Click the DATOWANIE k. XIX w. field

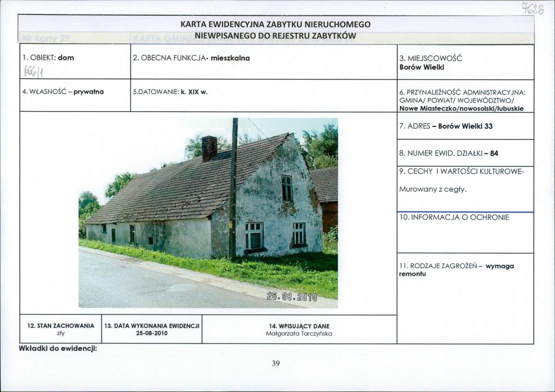point(264,95)
